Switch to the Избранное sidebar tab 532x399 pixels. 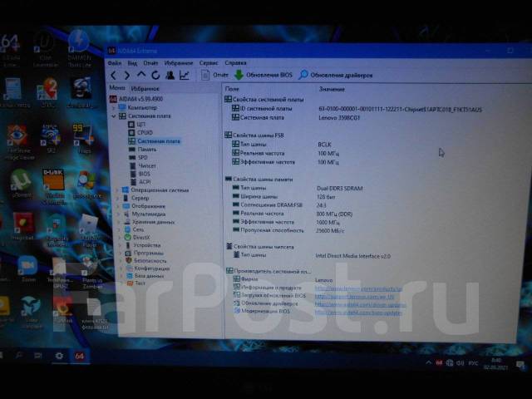(x=145, y=89)
